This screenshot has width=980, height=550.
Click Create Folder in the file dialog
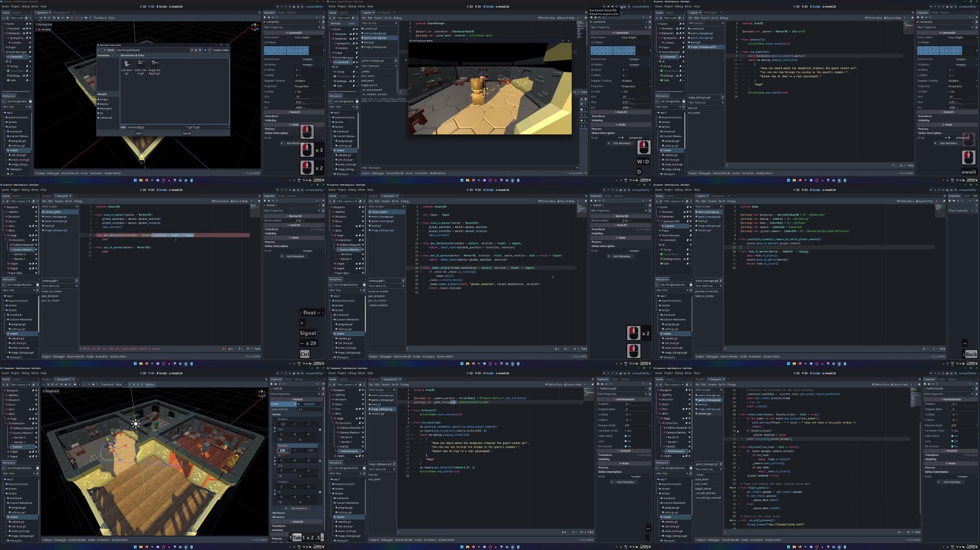pyautogui.click(x=220, y=50)
